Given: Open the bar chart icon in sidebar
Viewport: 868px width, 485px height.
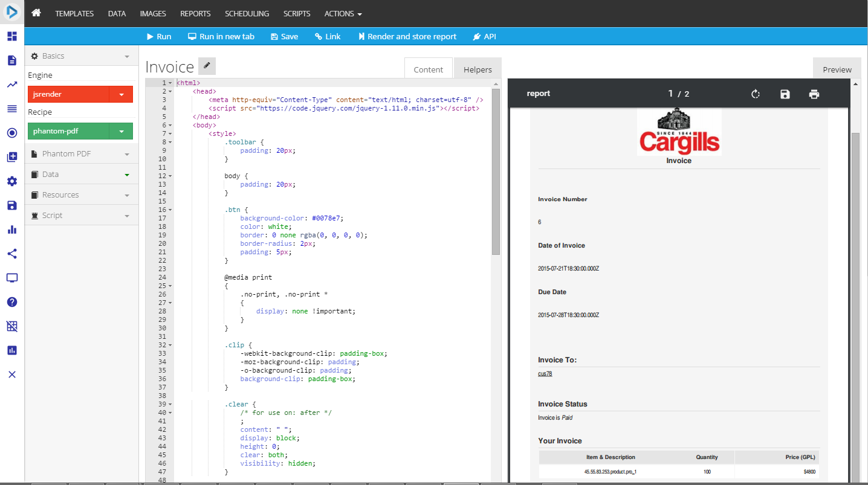Looking at the screenshot, I should pos(12,230).
